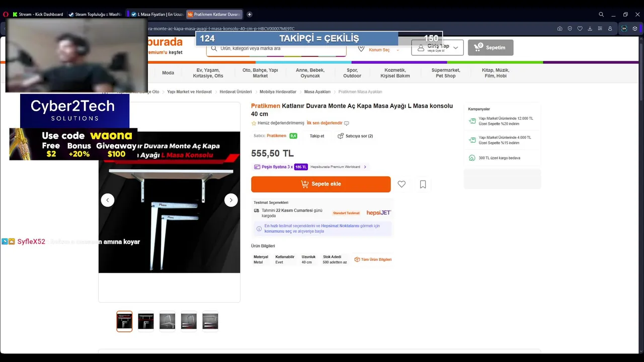Open Kitap, Müzik, Film, Hobi category
Image resolution: width=644 pixels, height=362 pixels.
pos(496,73)
